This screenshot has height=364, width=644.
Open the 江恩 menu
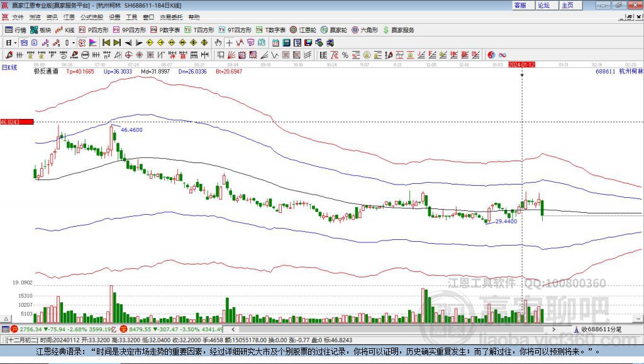69,17
